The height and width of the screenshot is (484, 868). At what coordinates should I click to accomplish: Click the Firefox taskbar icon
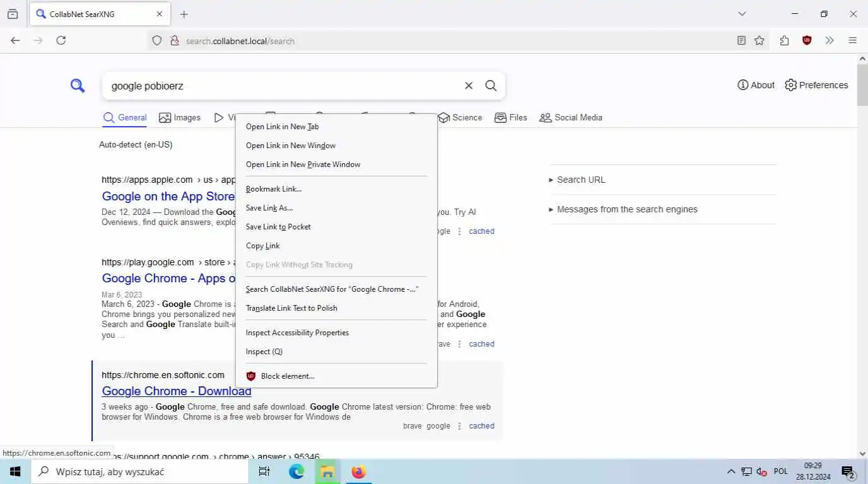[359, 471]
